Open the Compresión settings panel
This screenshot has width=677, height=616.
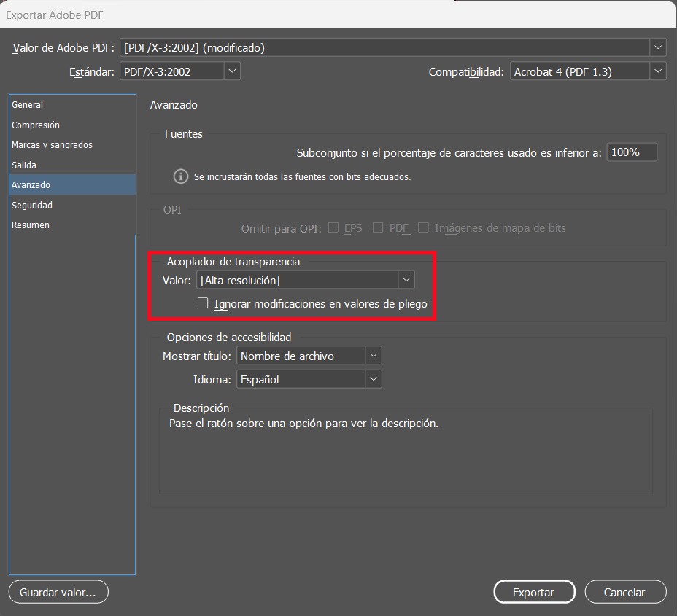[x=36, y=125]
